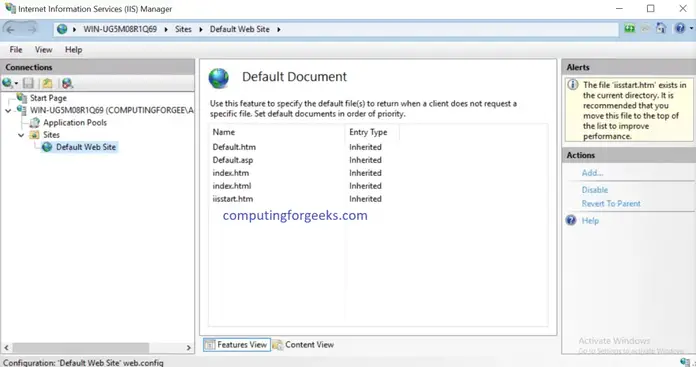Click the IIS Manager title bar icon
696x367 pixels.
pyautogui.click(x=10, y=8)
